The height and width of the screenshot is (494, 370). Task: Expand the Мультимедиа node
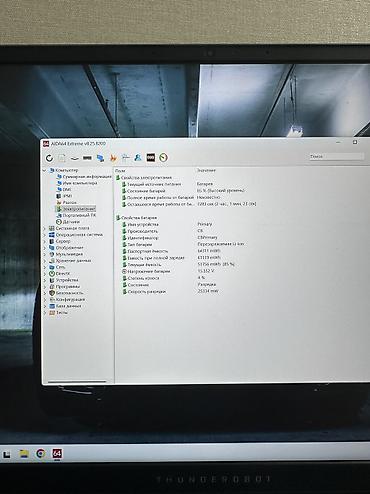click(x=44, y=254)
